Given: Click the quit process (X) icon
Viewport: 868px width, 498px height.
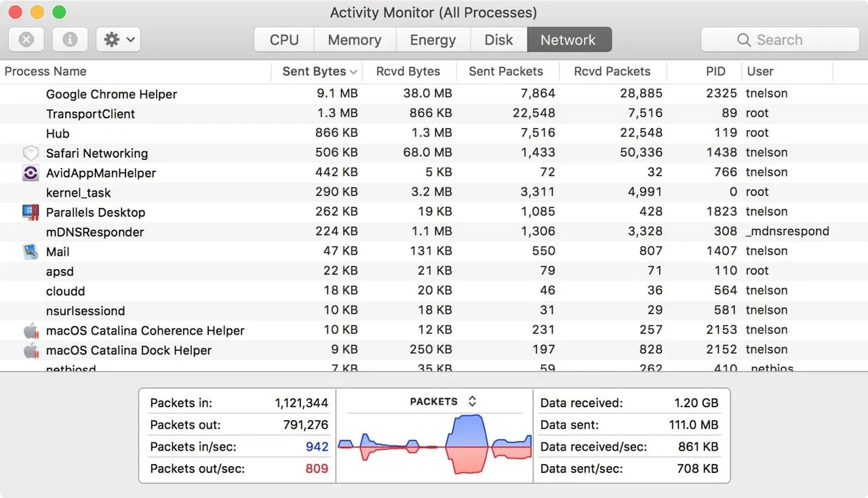Looking at the screenshot, I should (x=26, y=39).
